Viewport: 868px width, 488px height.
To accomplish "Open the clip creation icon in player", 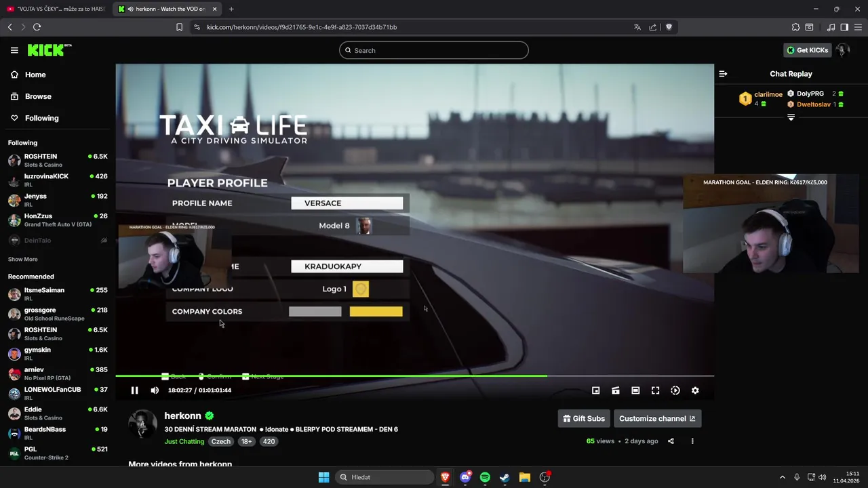I will [x=616, y=390].
